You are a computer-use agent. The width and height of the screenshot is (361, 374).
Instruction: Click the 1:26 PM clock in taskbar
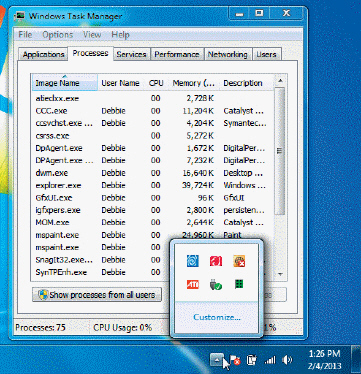click(324, 353)
